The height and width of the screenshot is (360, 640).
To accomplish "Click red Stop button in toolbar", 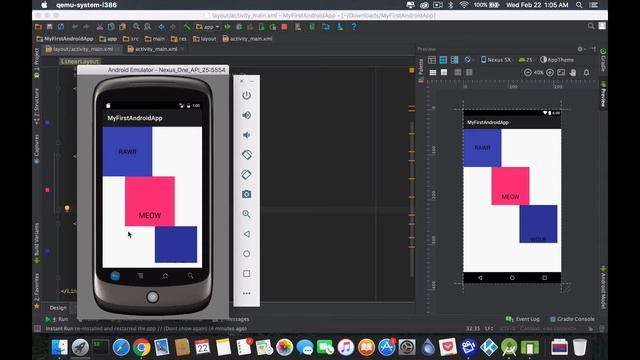I will click(x=284, y=27).
